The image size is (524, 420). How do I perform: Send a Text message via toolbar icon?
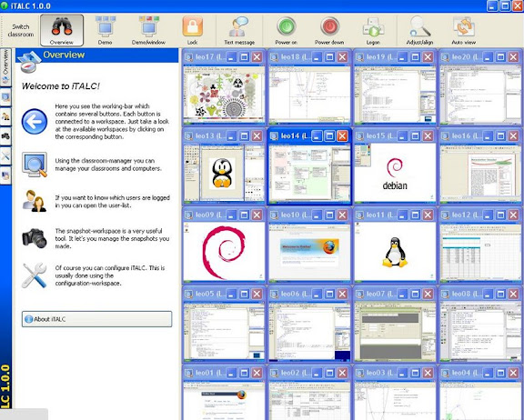pos(239,30)
